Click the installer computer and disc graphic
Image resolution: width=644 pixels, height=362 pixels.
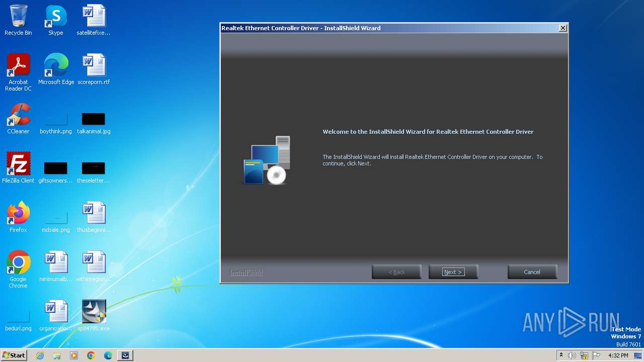267,160
